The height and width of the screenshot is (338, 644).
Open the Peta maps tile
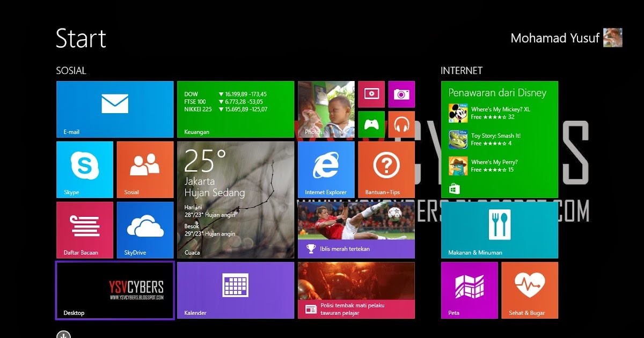pos(470,290)
